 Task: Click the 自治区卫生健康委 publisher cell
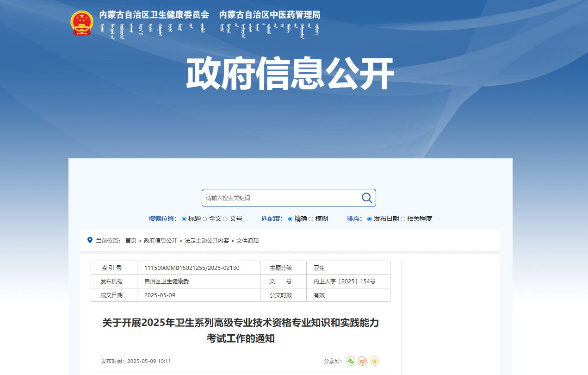point(167,281)
